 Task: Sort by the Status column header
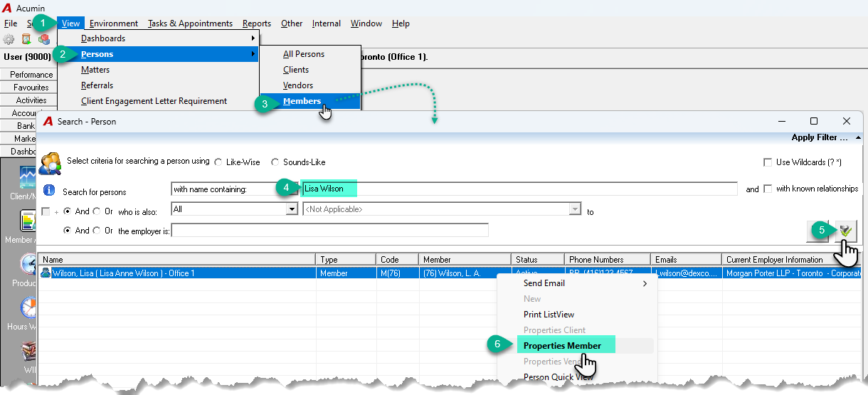(x=538, y=260)
